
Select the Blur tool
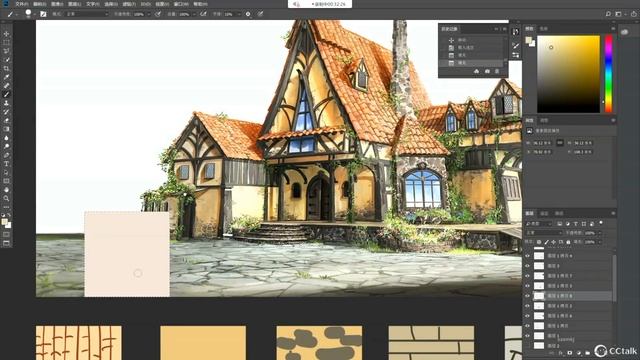tap(6, 138)
